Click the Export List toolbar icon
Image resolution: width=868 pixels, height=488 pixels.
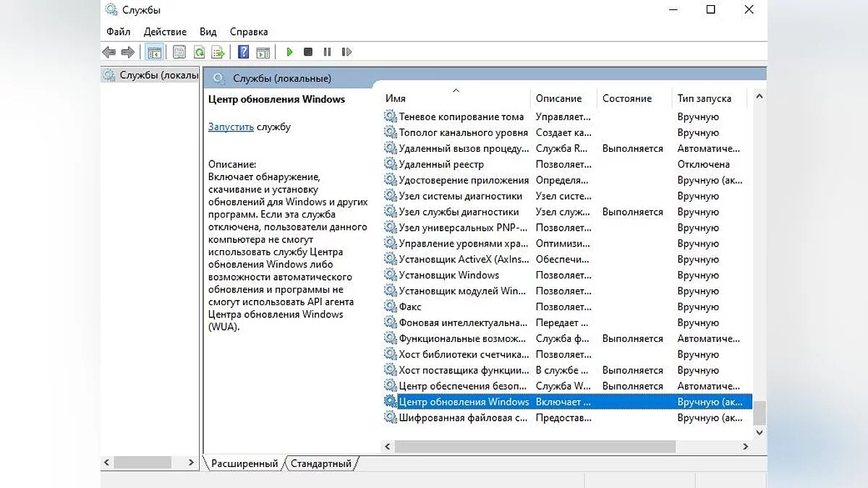tap(217, 52)
